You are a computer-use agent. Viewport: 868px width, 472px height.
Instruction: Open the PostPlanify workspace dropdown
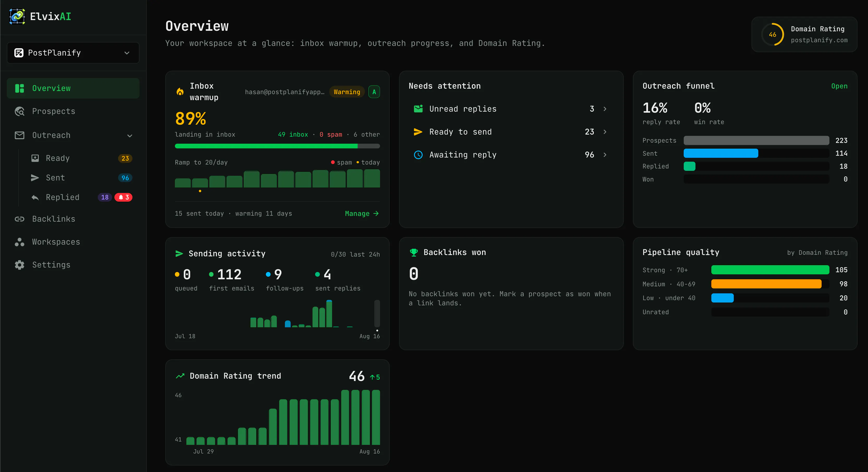[x=73, y=53]
